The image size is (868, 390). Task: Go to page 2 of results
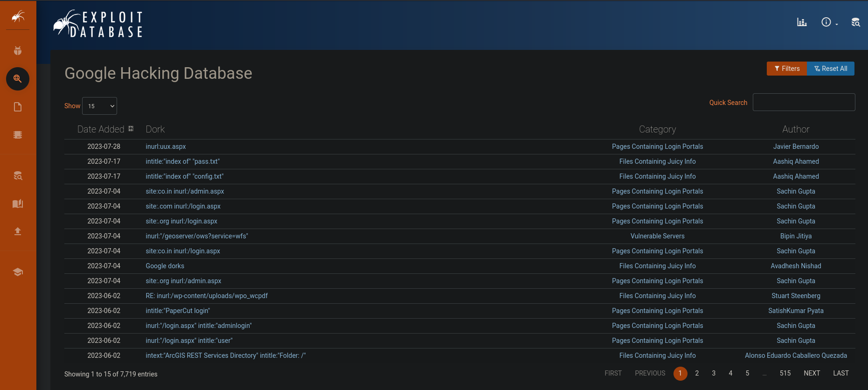click(697, 373)
